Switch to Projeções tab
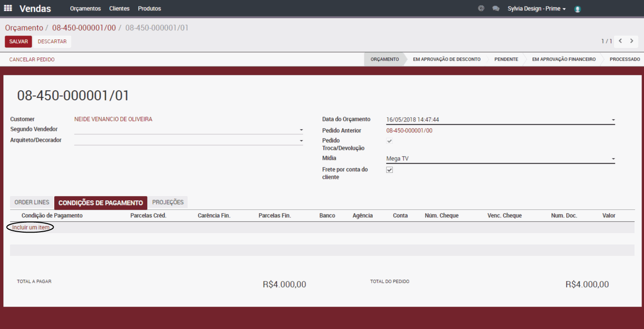Screen dimensions: 644x329 tap(168, 202)
